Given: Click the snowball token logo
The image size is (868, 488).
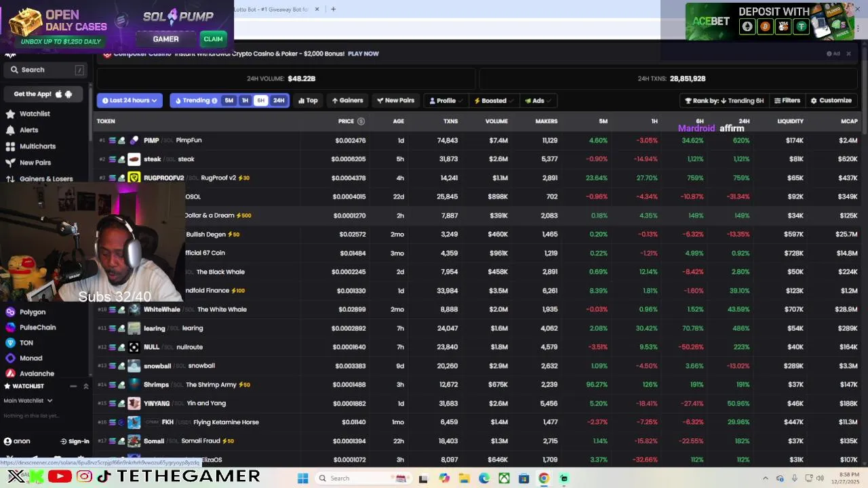Looking at the screenshot, I should click(134, 366).
